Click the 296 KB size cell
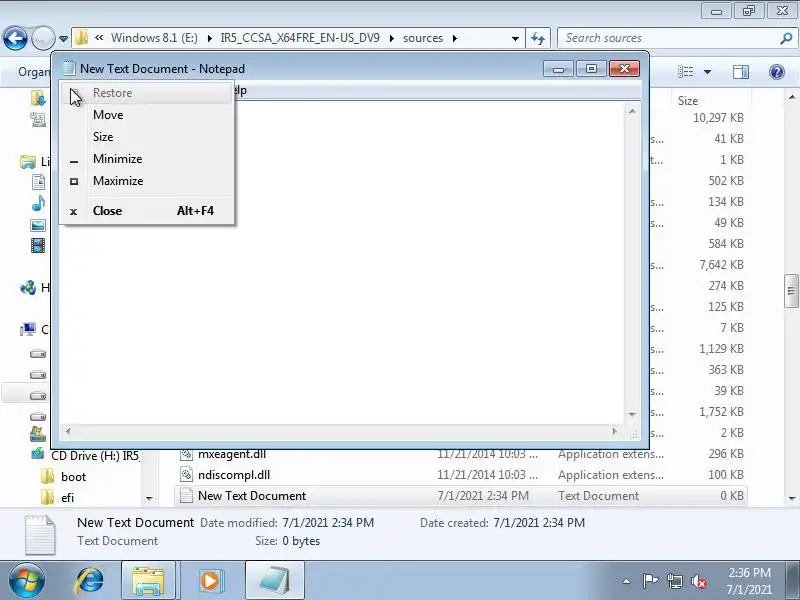This screenshot has width=800, height=600. 726,454
